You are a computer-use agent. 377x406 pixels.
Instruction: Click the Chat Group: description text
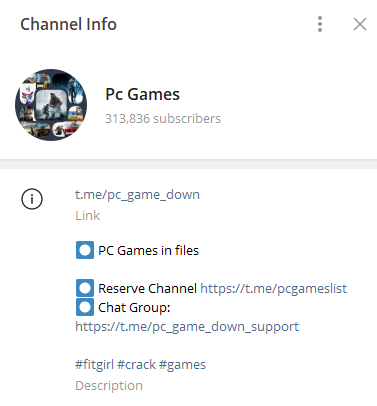point(134,307)
